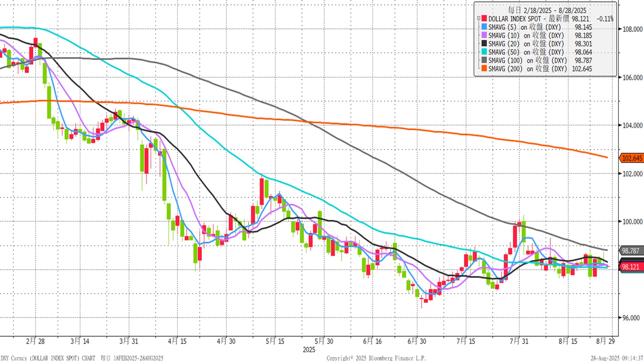Click the 108.000 y-axis label

(x=632, y=29)
